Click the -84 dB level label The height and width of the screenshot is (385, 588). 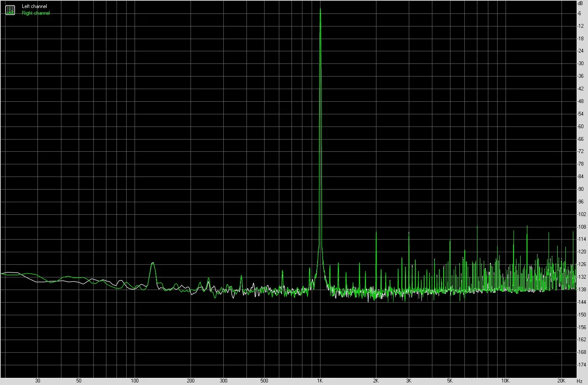580,177
